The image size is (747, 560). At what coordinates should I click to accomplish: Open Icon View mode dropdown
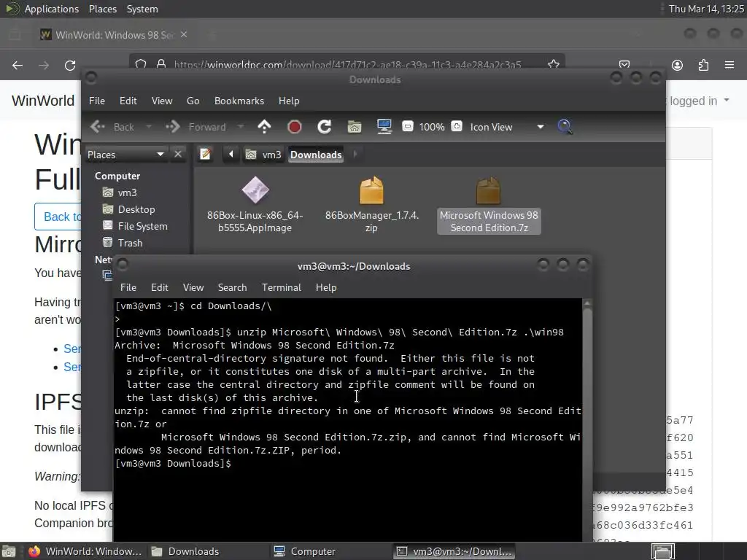[507, 127]
